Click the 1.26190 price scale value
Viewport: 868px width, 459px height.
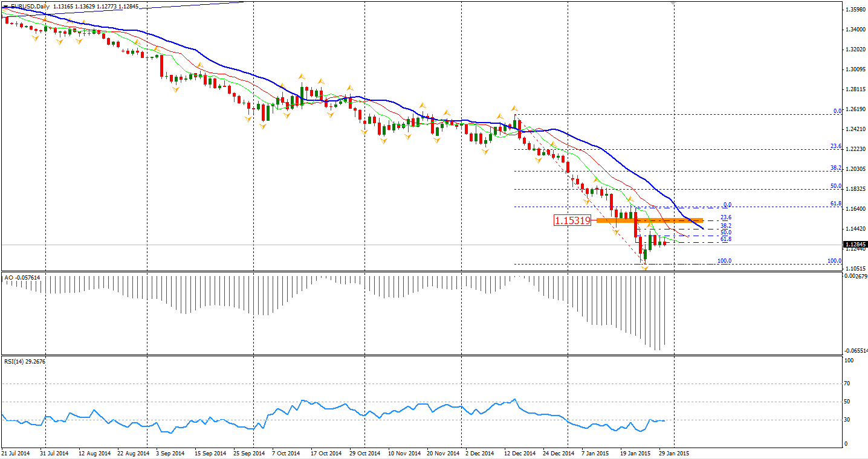pos(855,109)
